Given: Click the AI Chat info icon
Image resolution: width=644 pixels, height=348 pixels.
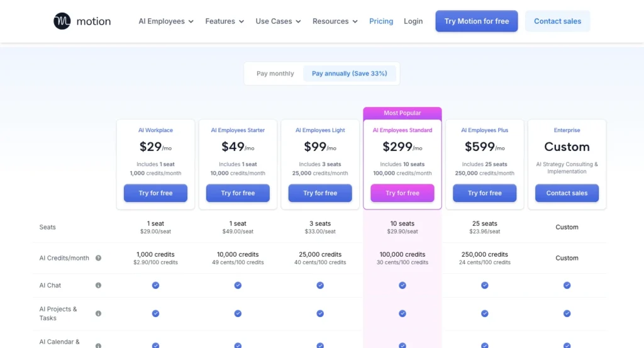Looking at the screenshot, I should pos(98,285).
